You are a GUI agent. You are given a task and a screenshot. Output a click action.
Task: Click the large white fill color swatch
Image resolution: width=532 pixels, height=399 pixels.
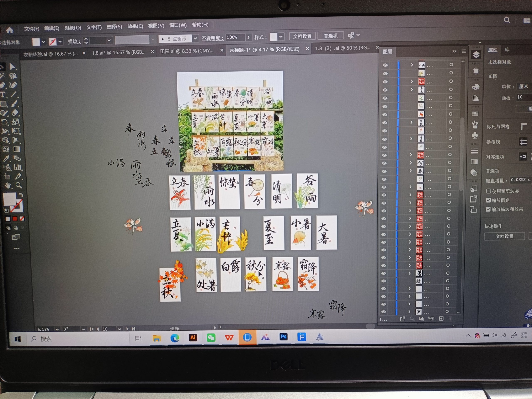10,199
